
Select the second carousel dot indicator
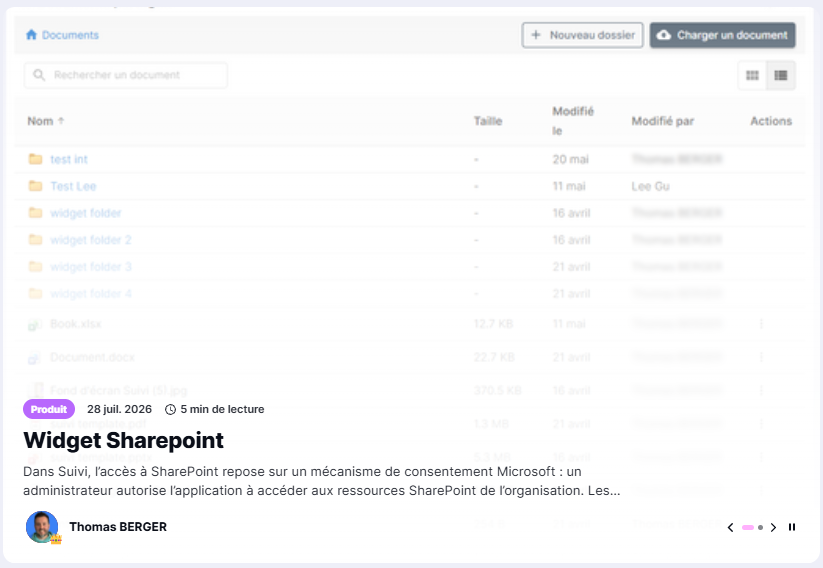coord(761,528)
